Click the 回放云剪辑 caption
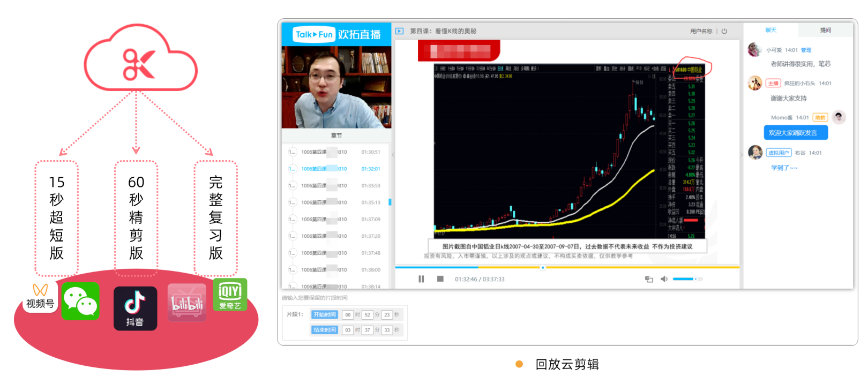Screen dimensions: 868x384 567,365
